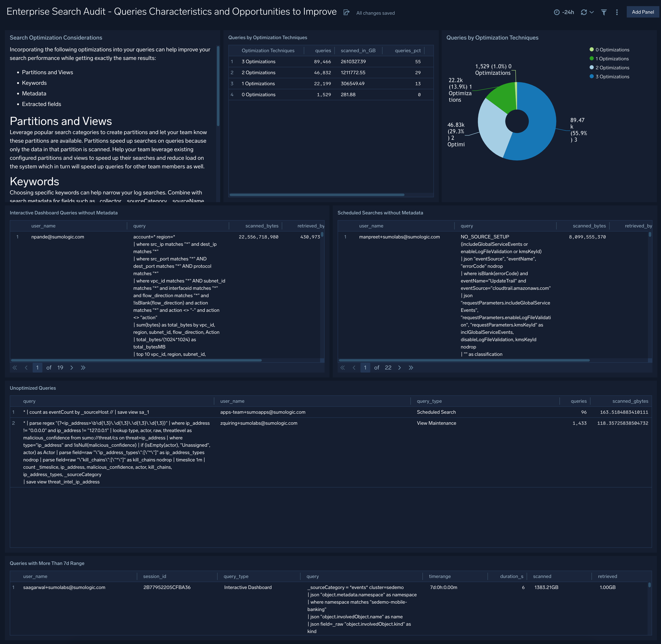The image size is (661, 644).
Task: Click session id 2B77952205CFBA36
Action: tap(167, 588)
